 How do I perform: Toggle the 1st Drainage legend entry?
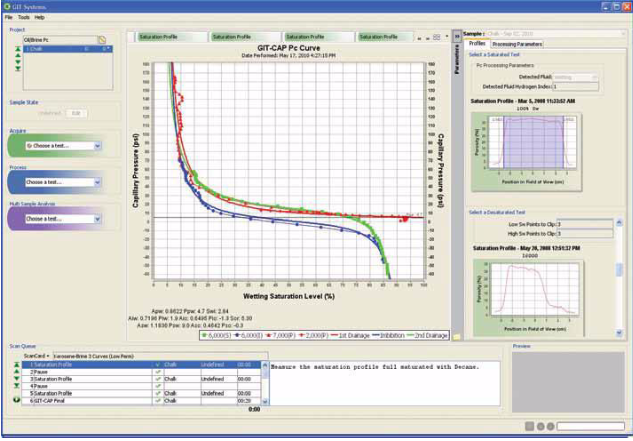coord(350,336)
